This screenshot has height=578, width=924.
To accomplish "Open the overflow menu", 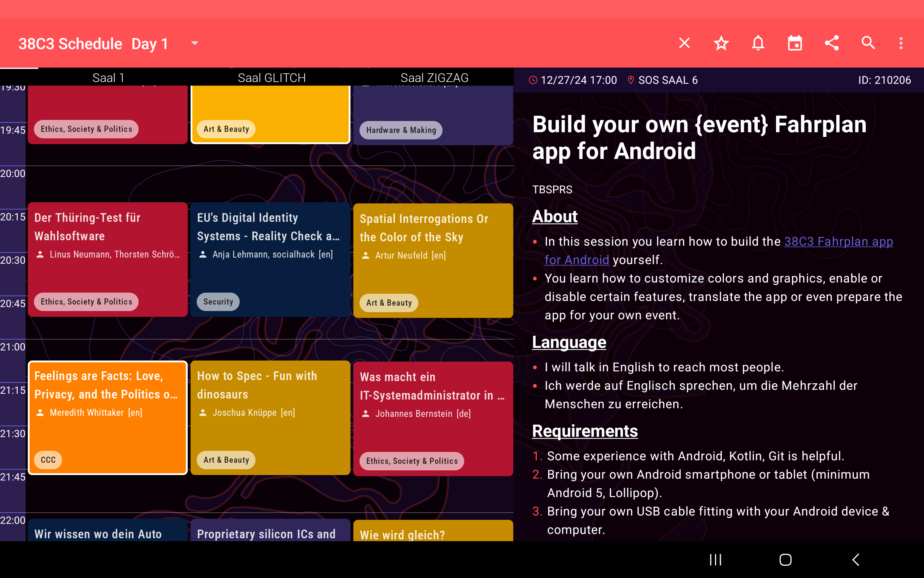I will pyautogui.click(x=901, y=43).
